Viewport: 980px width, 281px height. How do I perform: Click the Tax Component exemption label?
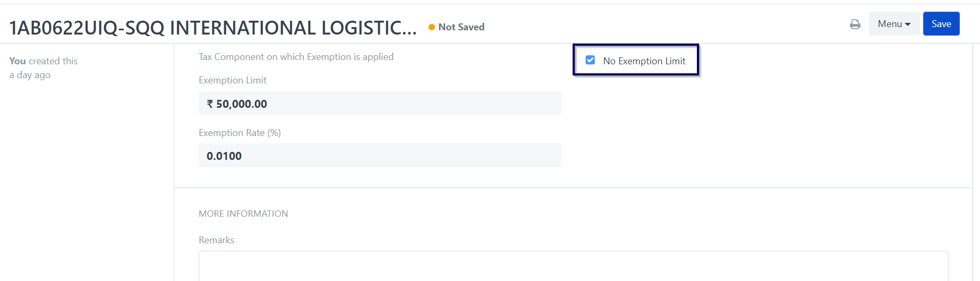tap(296, 57)
